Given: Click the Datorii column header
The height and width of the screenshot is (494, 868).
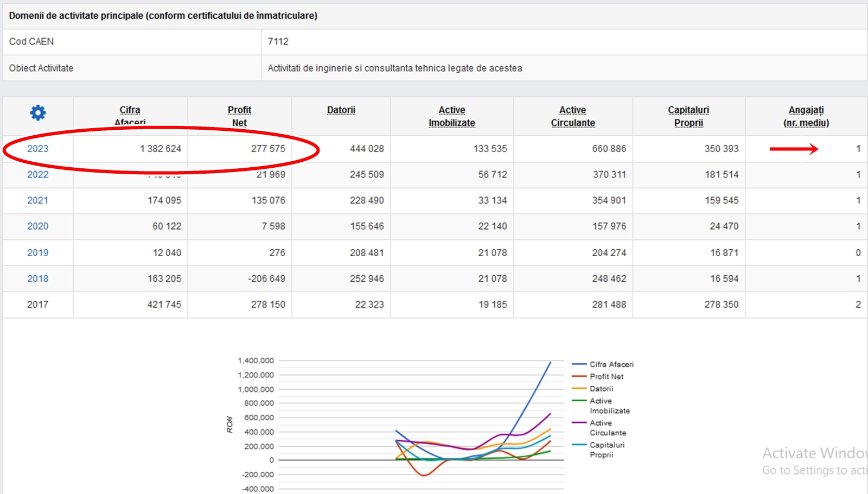Looking at the screenshot, I should pyautogui.click(x=341, y=110).
